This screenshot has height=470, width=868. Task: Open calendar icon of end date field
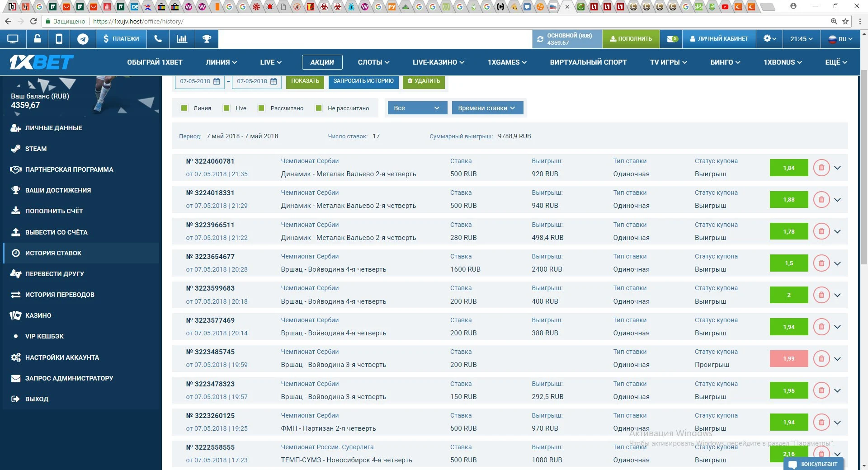click(x=274, y=81)
